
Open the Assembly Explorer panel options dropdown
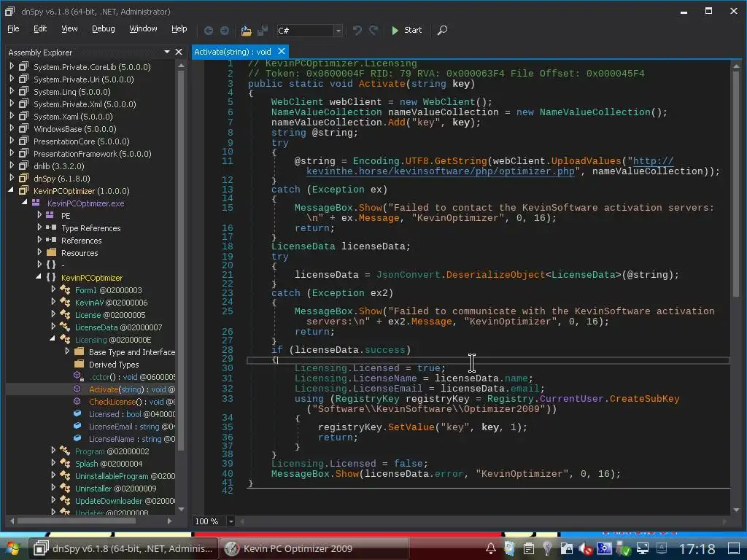pyautogui.click(x=167, y=52)
